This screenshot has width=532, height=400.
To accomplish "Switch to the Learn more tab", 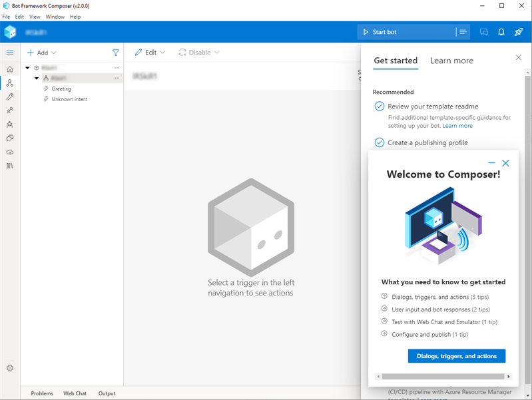I will [x=451, y=61].
